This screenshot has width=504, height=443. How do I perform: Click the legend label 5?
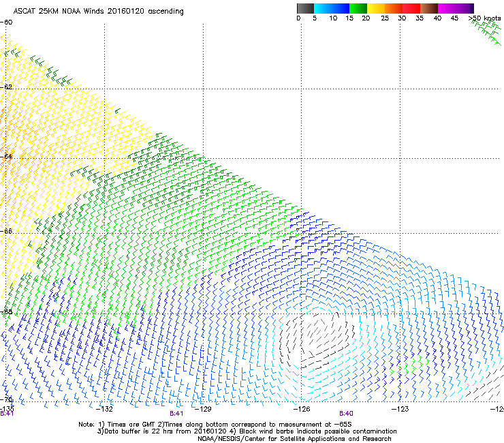click(315, 18)
